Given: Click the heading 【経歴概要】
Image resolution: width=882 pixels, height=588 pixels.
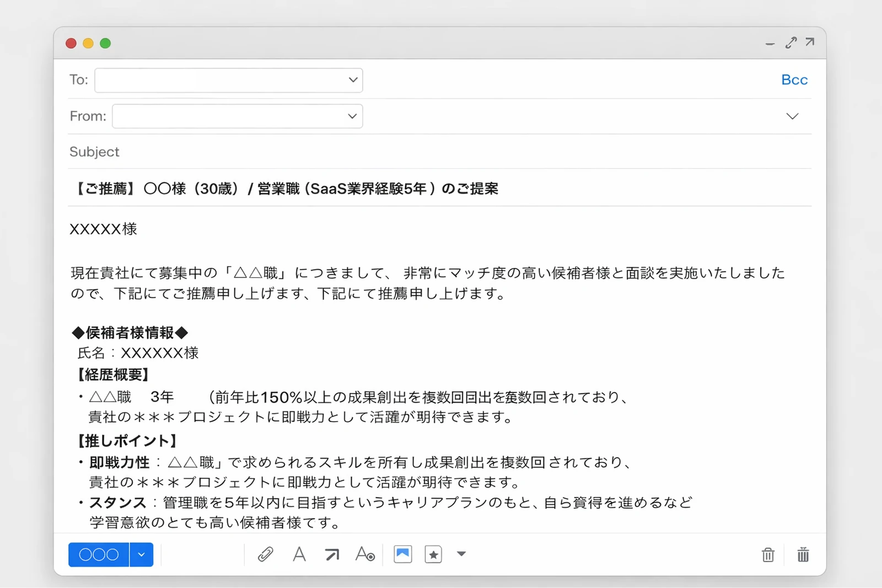Looking at the screenshot, I should coord(112,375).
